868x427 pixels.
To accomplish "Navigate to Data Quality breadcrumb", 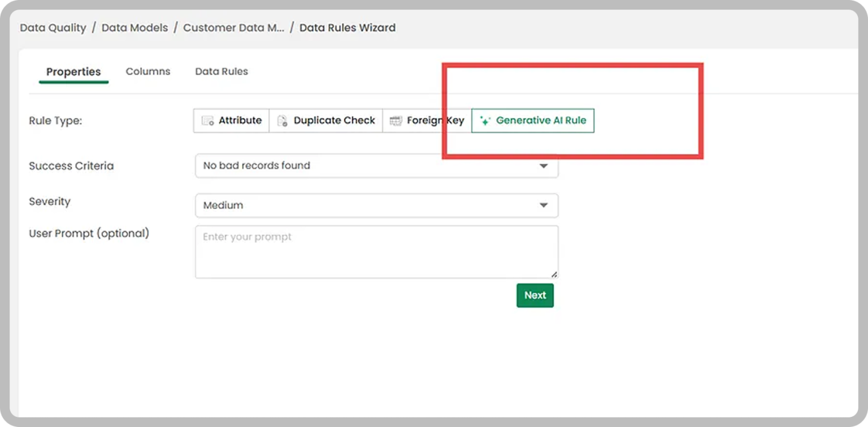I will click(x=53, y=28).
